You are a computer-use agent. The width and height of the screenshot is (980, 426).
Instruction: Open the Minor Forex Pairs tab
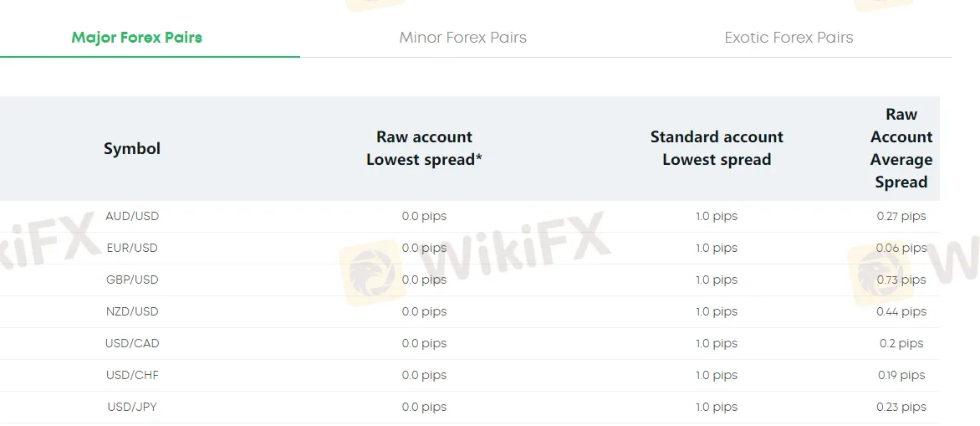click(463, 38)
